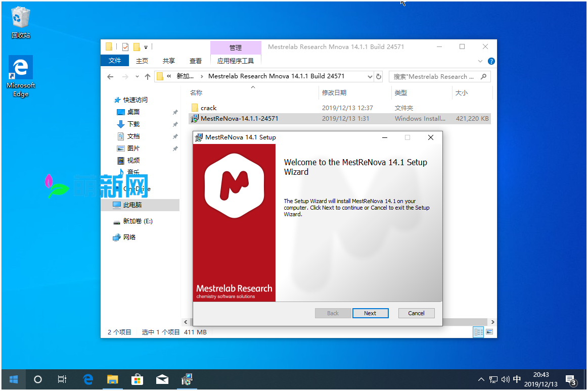Click Cancel in MestReNova Setup
Image resolution: width=588 pixels, height=391 pixels.
(416, 313)
